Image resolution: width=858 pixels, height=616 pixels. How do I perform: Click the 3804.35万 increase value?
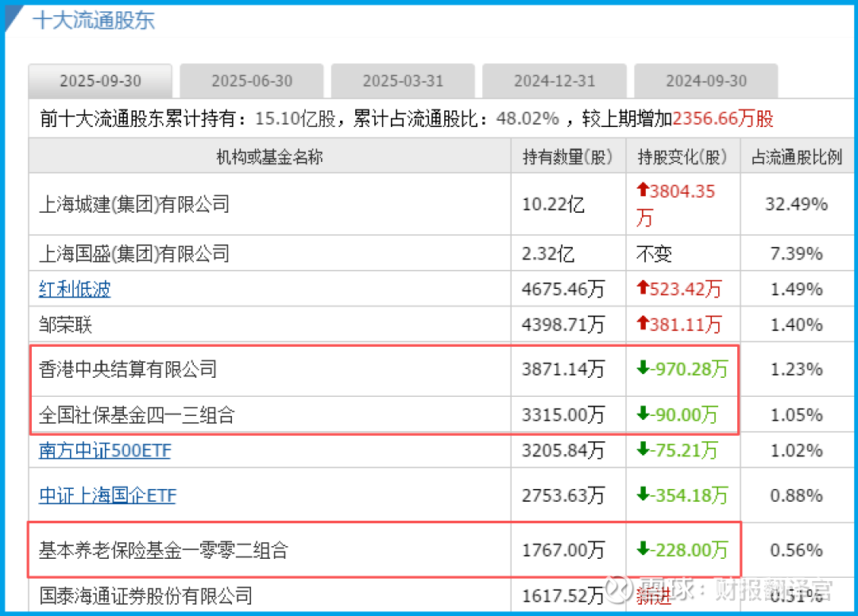point(676,205)
